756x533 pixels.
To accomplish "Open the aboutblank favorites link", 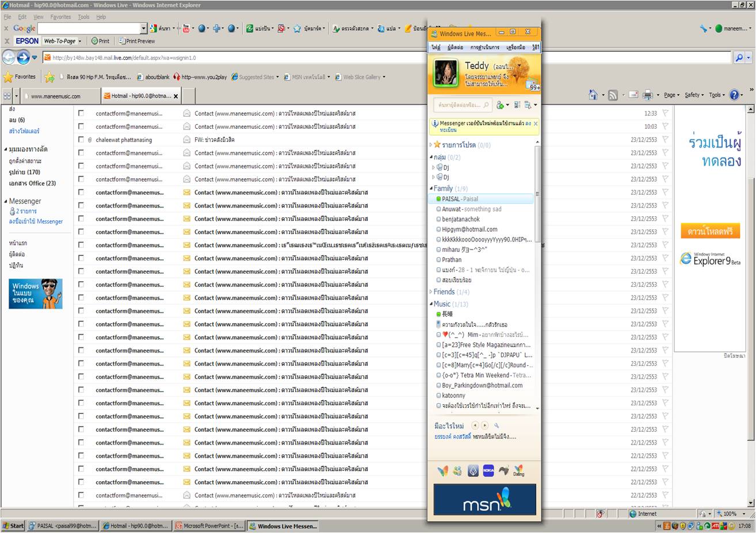I will [x=153, y=77].
